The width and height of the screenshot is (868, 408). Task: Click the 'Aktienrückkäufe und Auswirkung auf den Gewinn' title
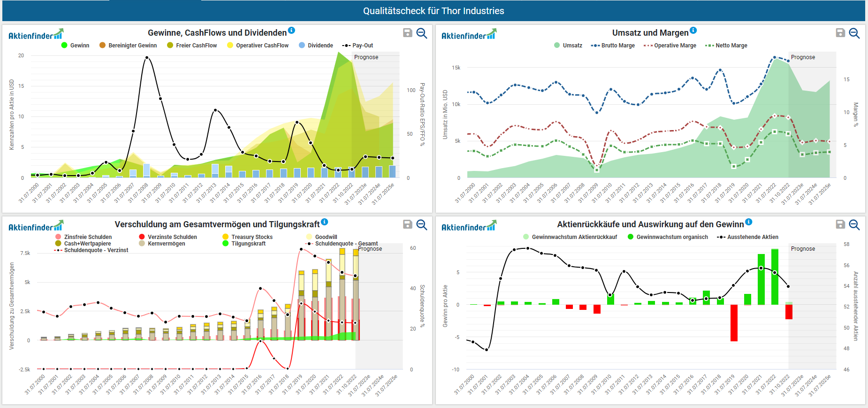[650, 224]
